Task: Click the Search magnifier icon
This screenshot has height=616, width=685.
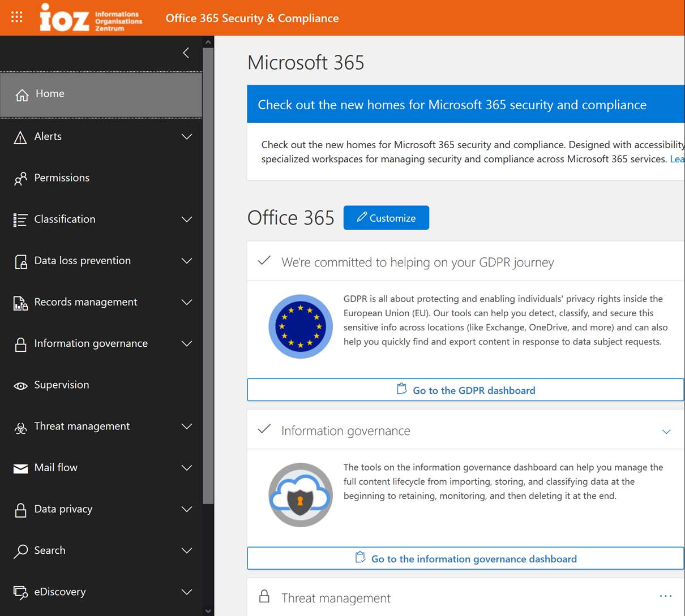Action: 20,551
